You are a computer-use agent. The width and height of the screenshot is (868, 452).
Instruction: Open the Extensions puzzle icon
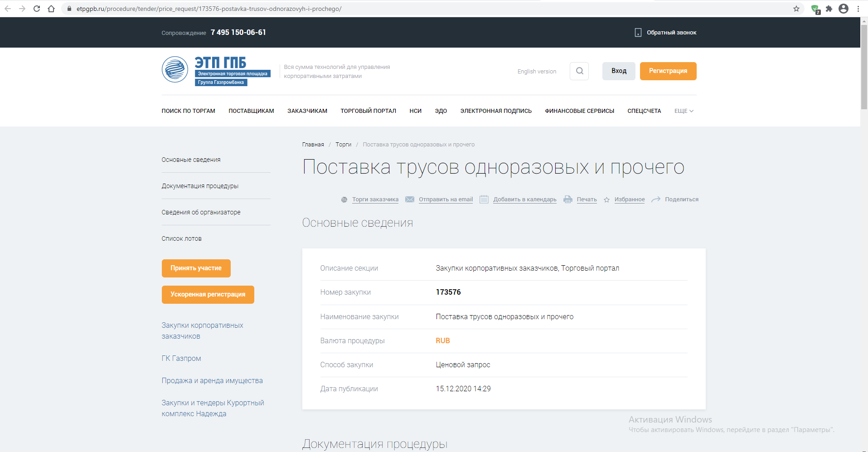[x=829, y=9]
